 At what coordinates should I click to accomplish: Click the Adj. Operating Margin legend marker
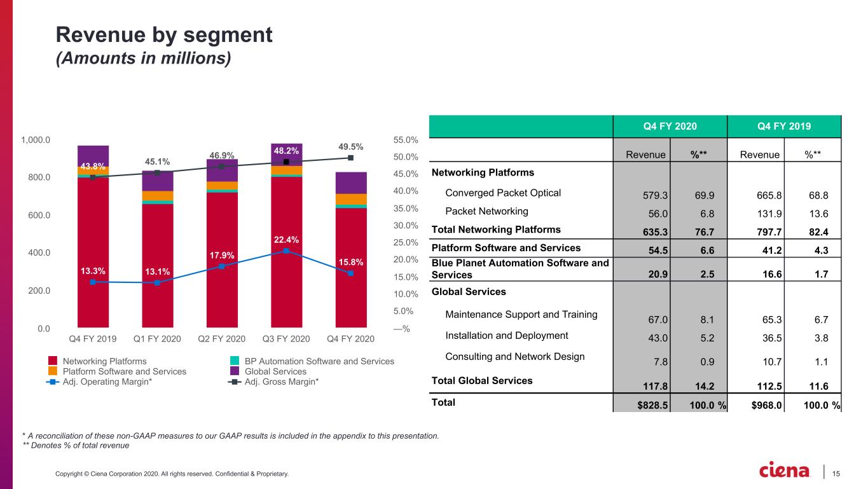click(53, 382)
